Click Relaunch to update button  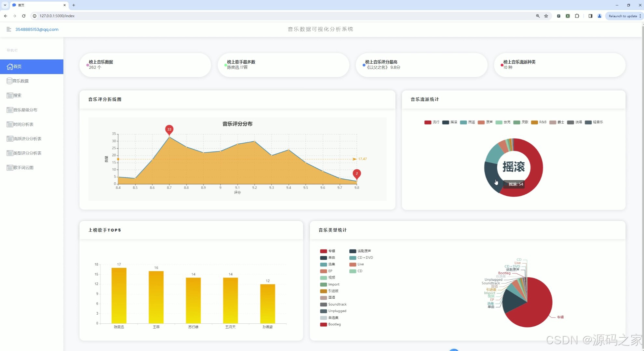click(623, 16)
